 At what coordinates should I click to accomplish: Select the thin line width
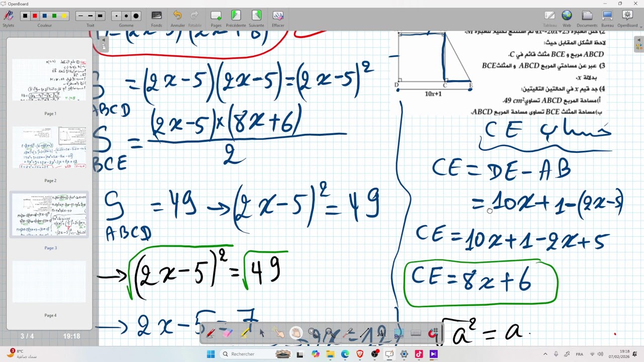tap(80, 16)
